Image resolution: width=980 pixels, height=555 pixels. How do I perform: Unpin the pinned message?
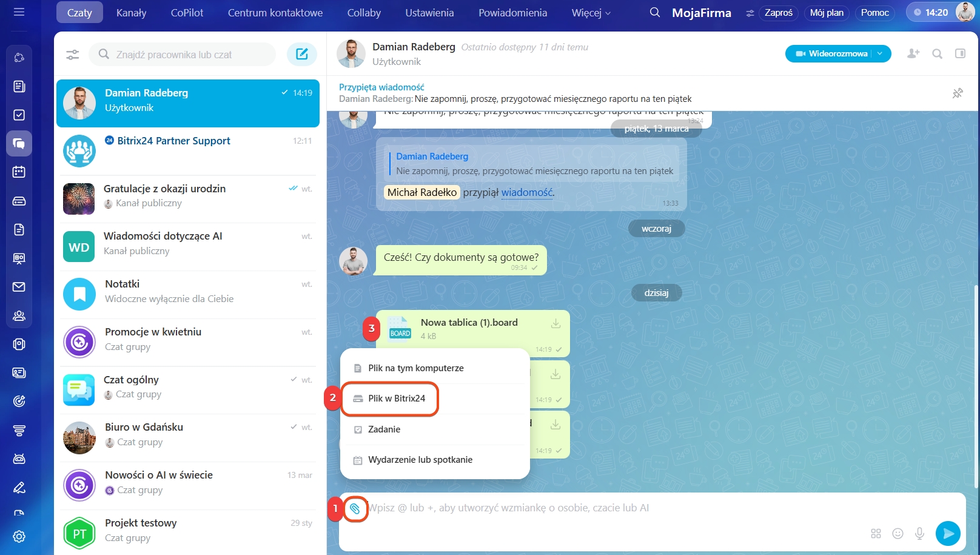(958, 93)
